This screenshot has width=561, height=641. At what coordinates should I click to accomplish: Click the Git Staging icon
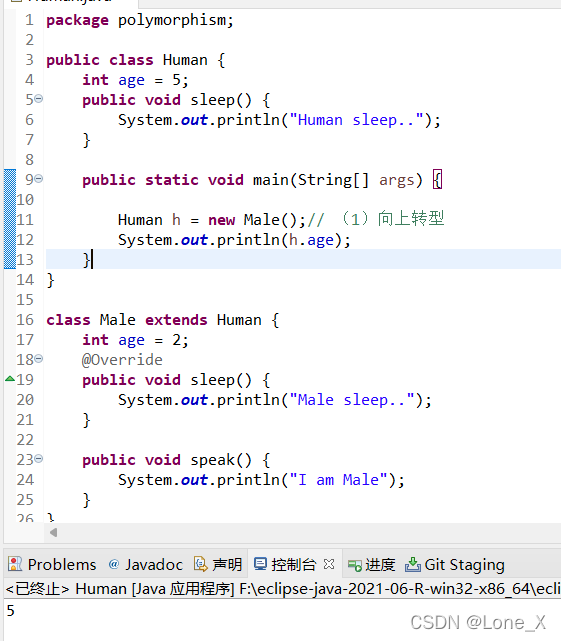(413, 564)
